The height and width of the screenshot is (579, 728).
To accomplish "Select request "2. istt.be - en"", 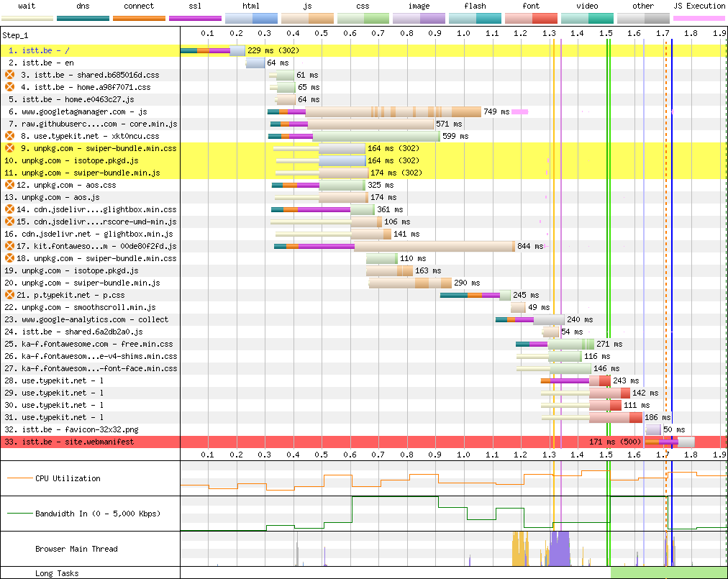I will [x=41, y=63].
